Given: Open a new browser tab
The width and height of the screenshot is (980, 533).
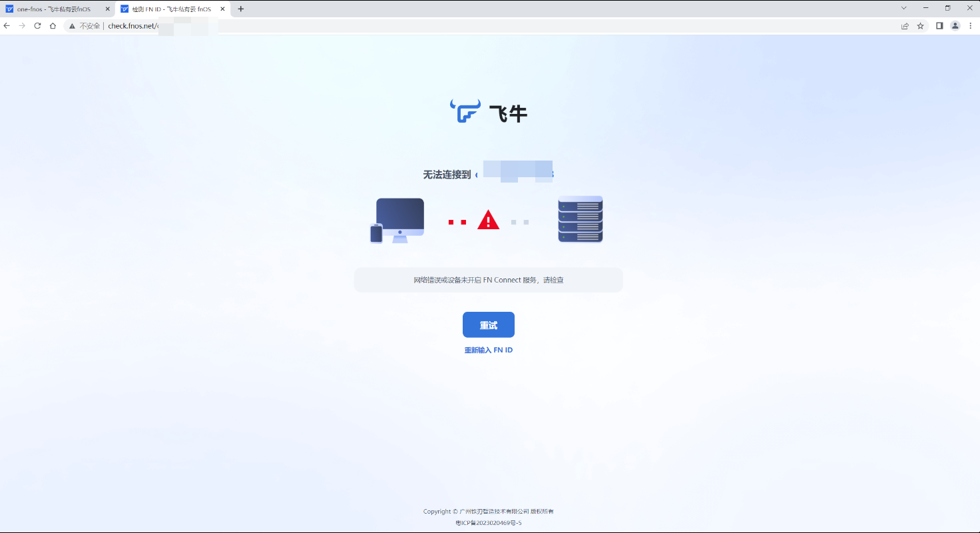Looking at the screenshot, I should [x=241, y=9].
